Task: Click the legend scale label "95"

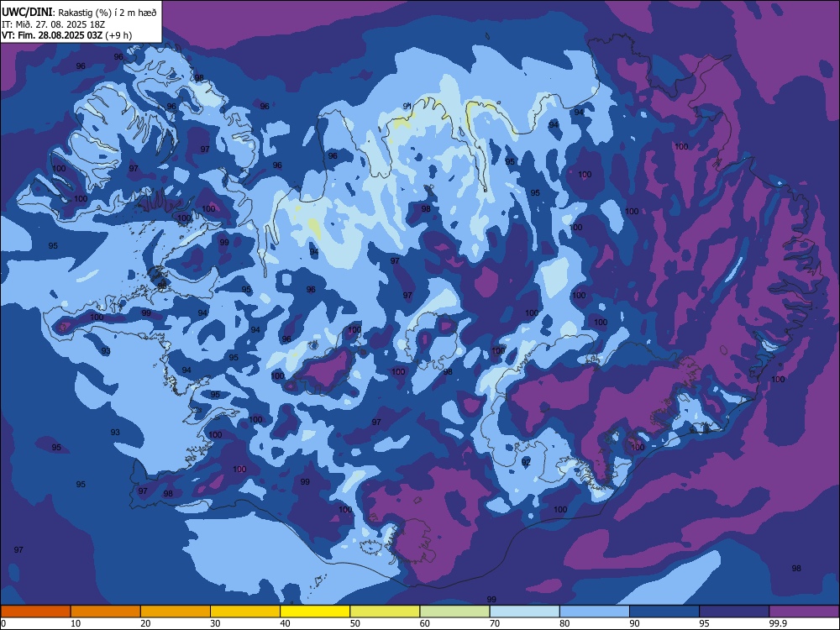Action: [705, 623]
